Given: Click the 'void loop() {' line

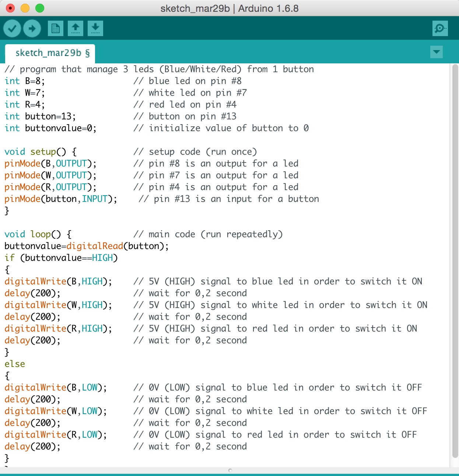Looking at the screenshot, I should pyautogui.click(x=38, y=234).
